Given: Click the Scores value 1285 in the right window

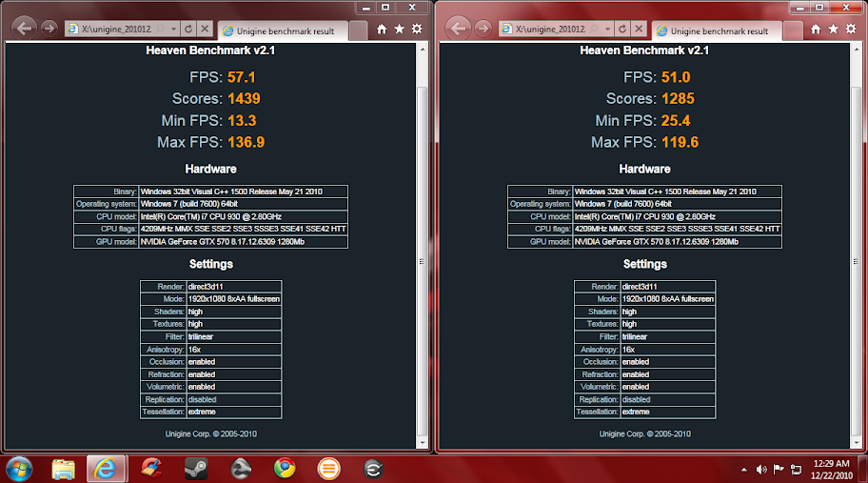Looking at the screenshot, I should click(678, 98).
